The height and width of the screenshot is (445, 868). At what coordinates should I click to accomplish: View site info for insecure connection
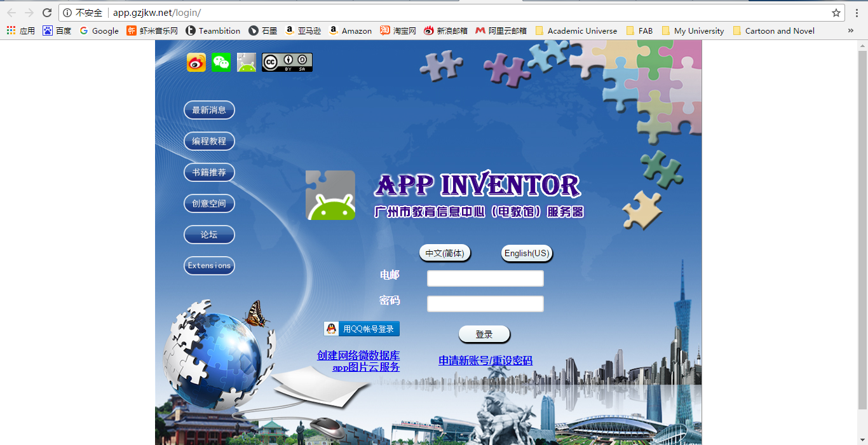[x=83, y=13]
